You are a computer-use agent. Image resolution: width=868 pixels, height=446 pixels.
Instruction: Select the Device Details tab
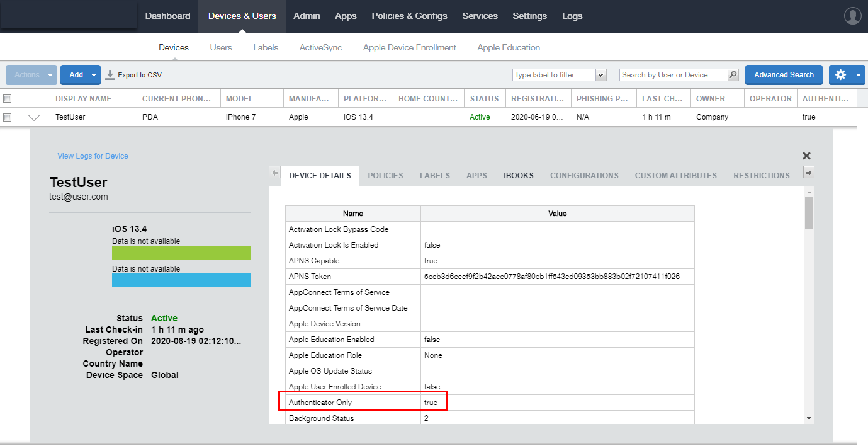[320, 176]
